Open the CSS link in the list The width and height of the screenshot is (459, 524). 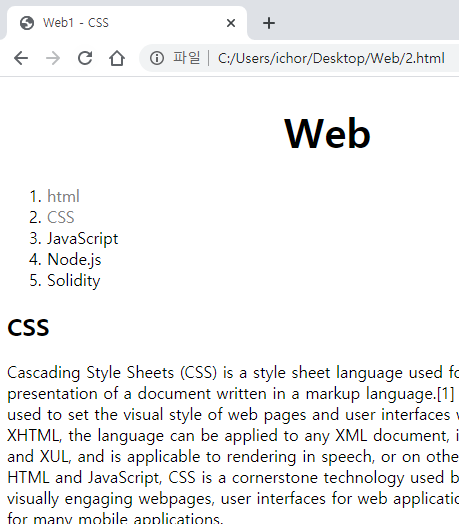61,217
